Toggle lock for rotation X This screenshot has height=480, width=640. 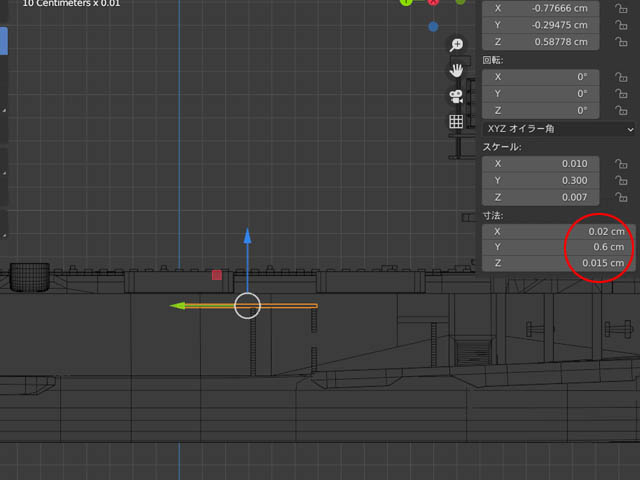click(x=621, y=77)
